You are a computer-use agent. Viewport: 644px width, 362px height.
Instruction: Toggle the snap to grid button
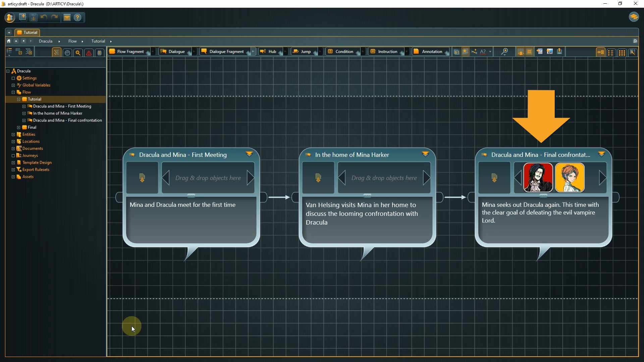tap(529, 52)
